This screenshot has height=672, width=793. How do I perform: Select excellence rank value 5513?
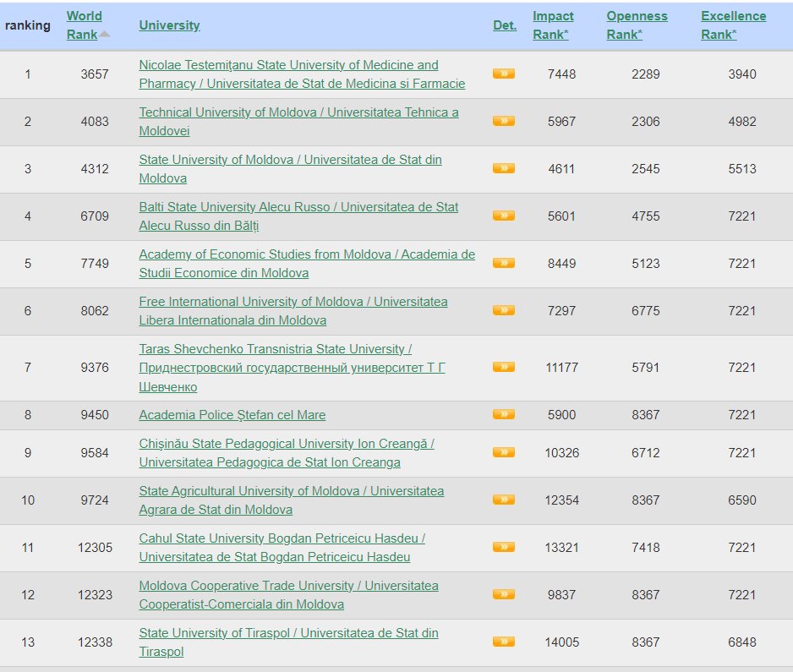[742, 169]
